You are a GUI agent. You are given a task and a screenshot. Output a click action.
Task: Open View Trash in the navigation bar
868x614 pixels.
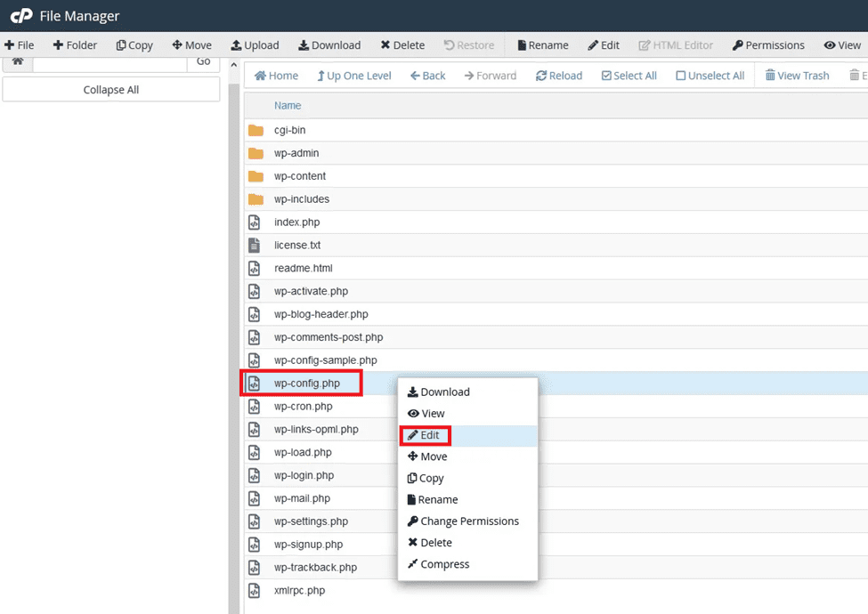click(x=797, y=76)
